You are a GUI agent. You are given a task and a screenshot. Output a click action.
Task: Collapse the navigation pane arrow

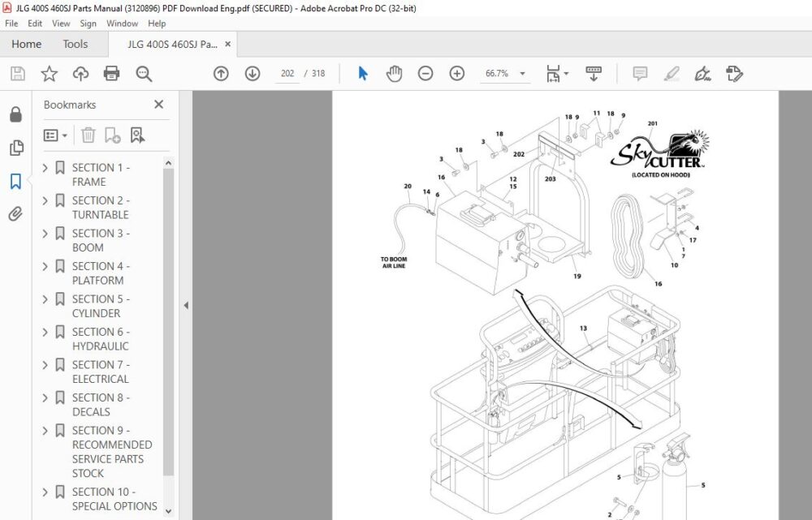[x=186, y=305]
